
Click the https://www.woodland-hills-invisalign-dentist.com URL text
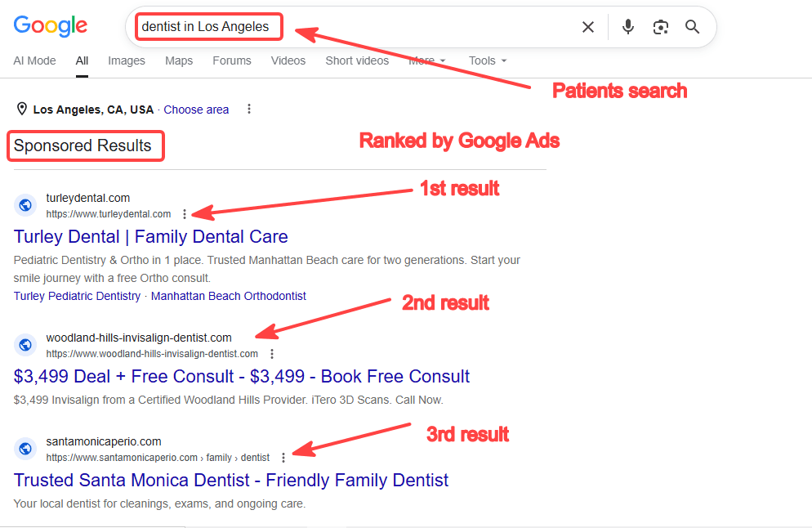152,354
